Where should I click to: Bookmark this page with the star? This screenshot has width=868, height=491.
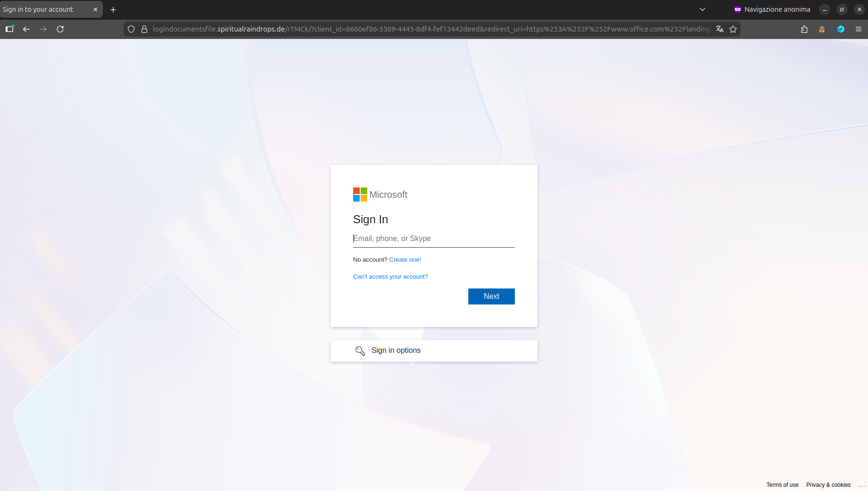733,29
